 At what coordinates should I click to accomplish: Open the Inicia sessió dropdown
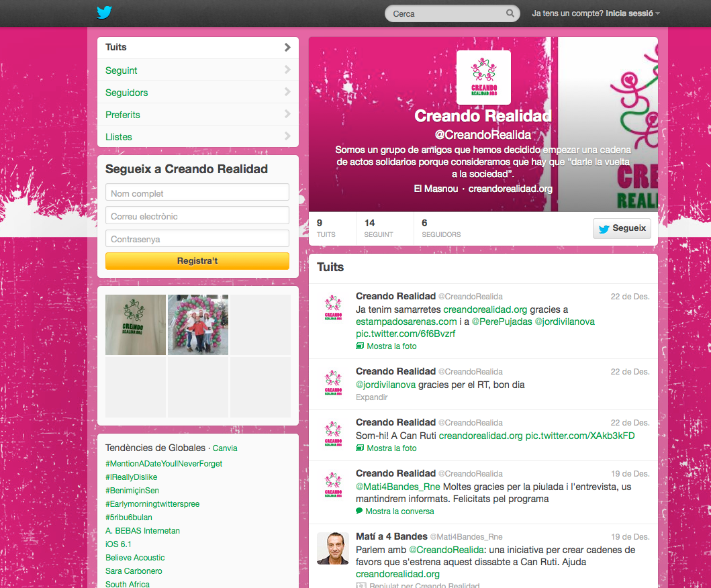pyautogui.click(x=632, y=13)
